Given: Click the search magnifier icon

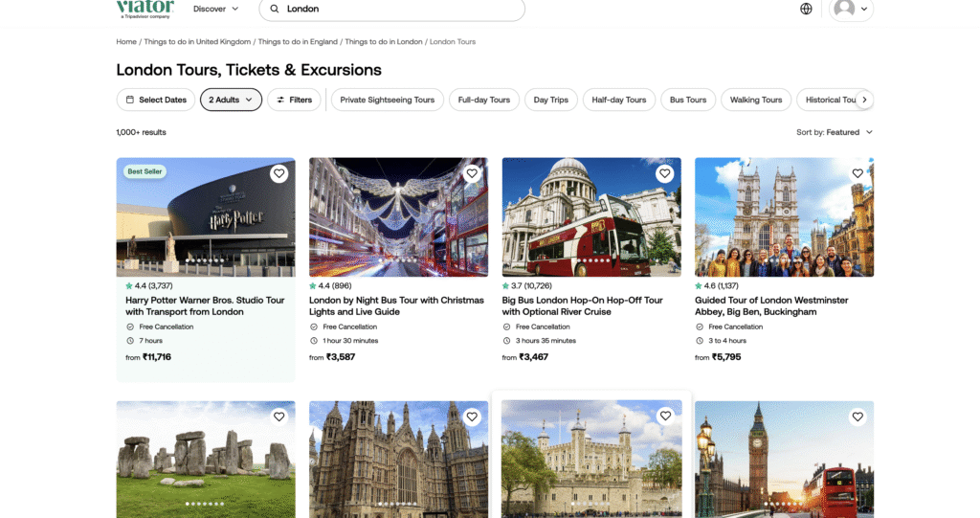Looking at the screenshot, I should click(x=275, y=9).
